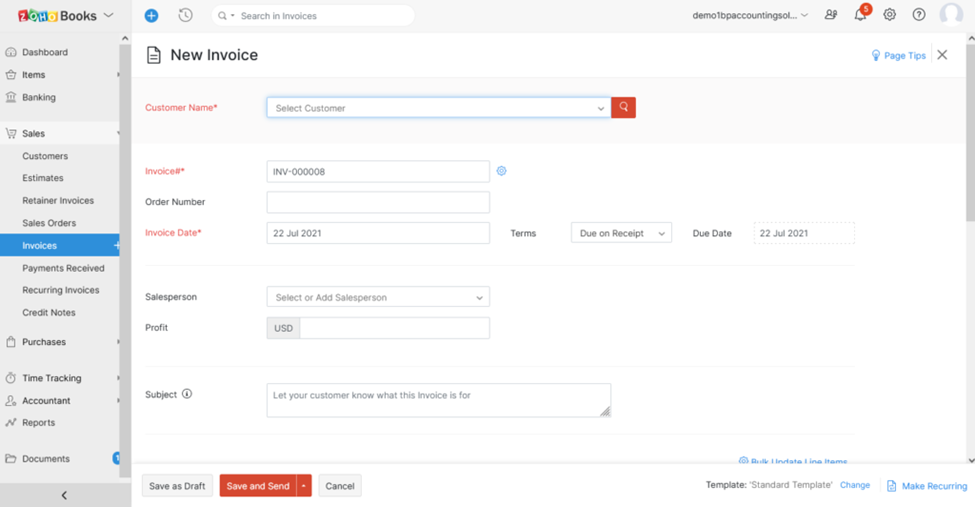
Task: Click the Due Date field
Action: click(x=804, y=233)
